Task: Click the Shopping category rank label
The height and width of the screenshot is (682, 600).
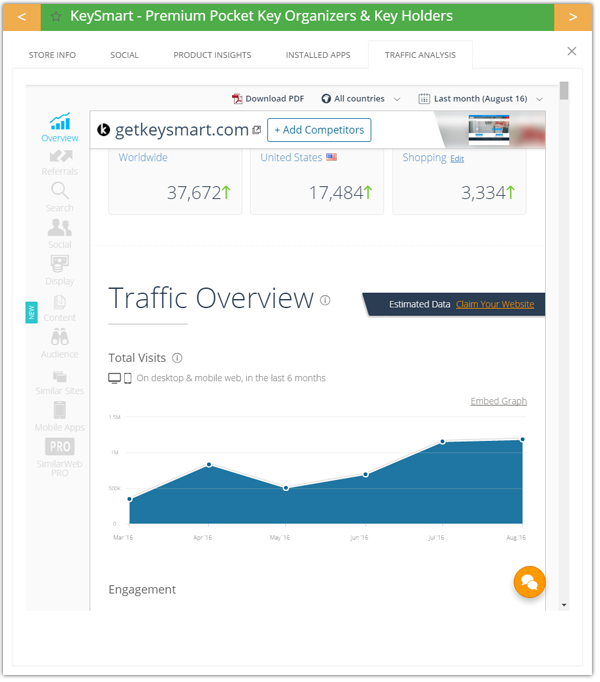Action: point(424,157)
